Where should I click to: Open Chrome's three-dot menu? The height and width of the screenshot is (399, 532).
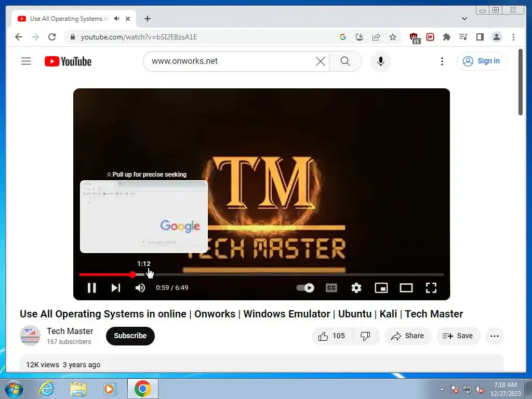[513, 37]
